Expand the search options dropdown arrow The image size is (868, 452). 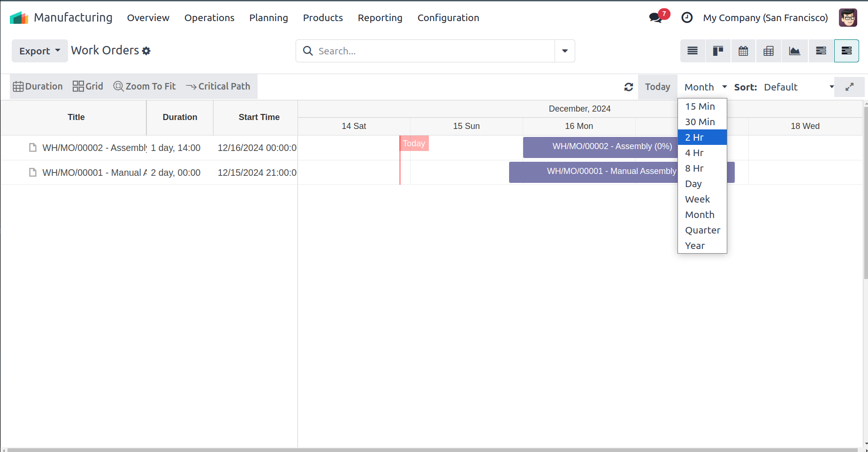tap(565, 51)
